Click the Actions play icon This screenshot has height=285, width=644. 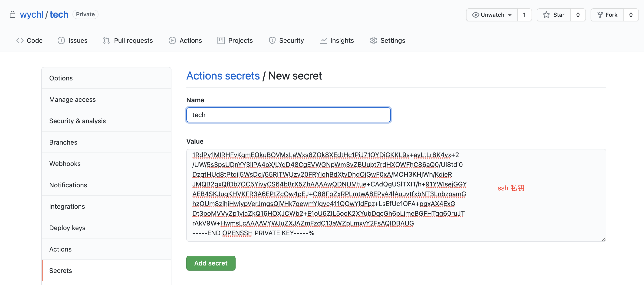point(172,40)
